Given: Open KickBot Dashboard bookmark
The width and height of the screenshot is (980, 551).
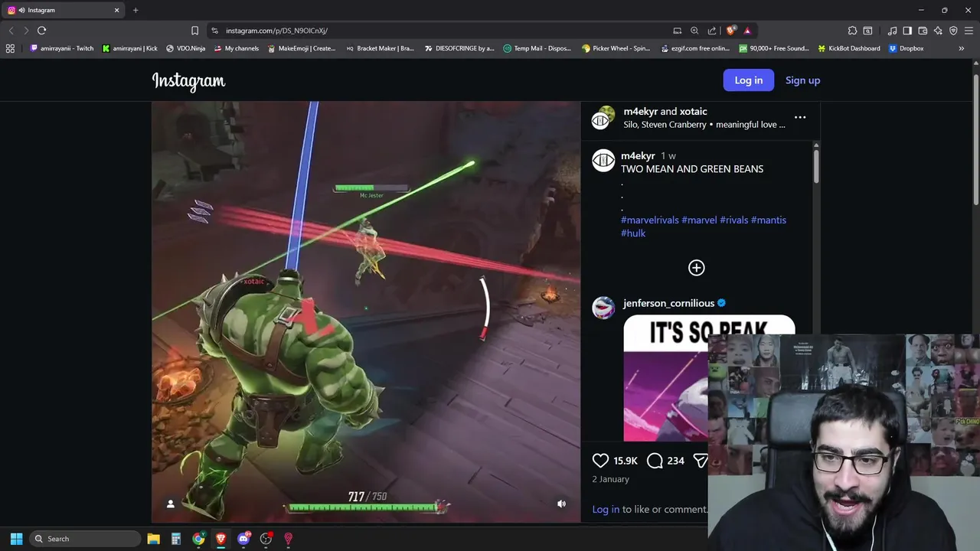Looking at the screenshot, I should [x=848, y=48].
